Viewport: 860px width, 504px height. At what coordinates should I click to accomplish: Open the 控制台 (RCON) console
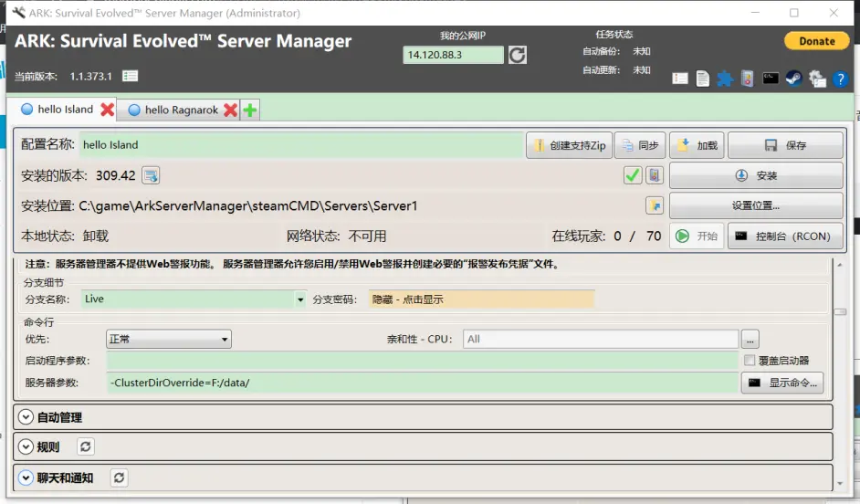click(785, 236)
